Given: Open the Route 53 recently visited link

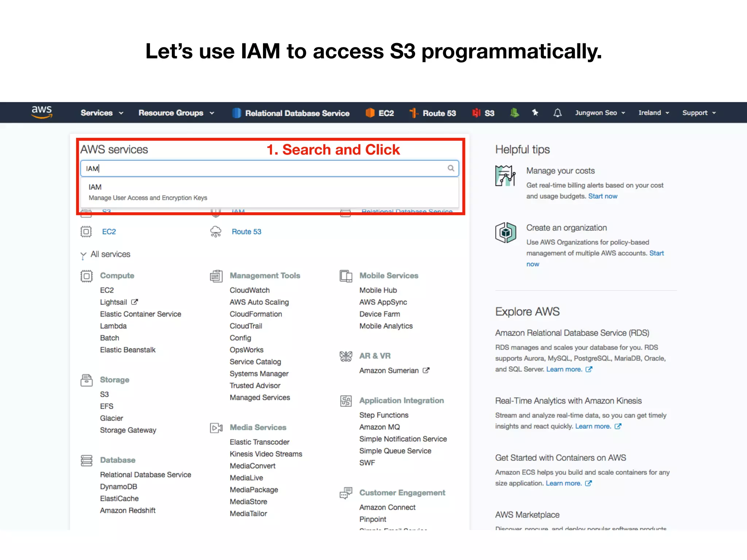Looking at the screenshot, I should (247, 232).
